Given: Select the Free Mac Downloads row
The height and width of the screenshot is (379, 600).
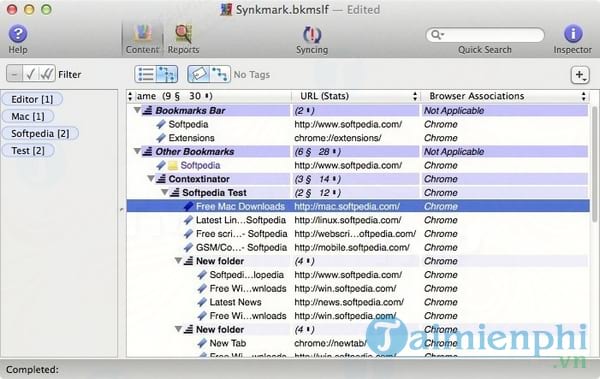Looking at the screenshot, I should point(358,206).
